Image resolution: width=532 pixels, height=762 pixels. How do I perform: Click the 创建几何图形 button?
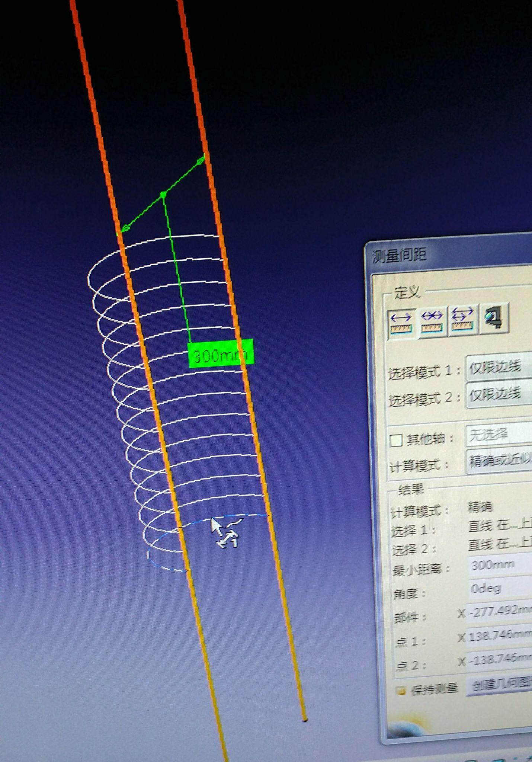500,685
